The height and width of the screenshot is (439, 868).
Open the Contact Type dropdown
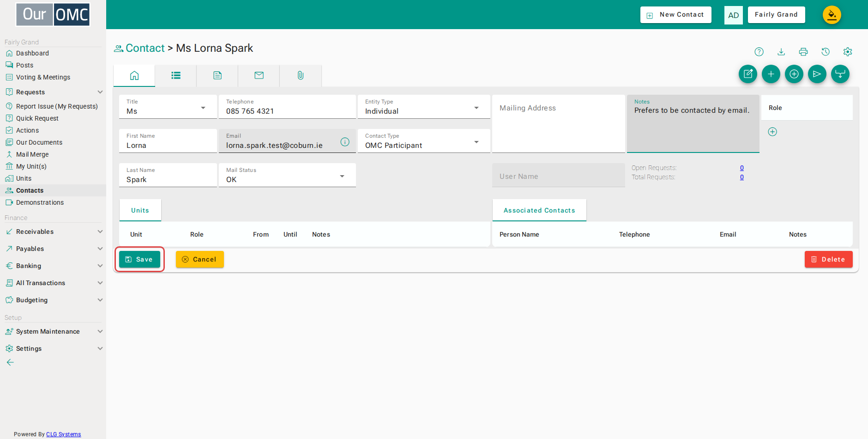[x=424, y=141]
